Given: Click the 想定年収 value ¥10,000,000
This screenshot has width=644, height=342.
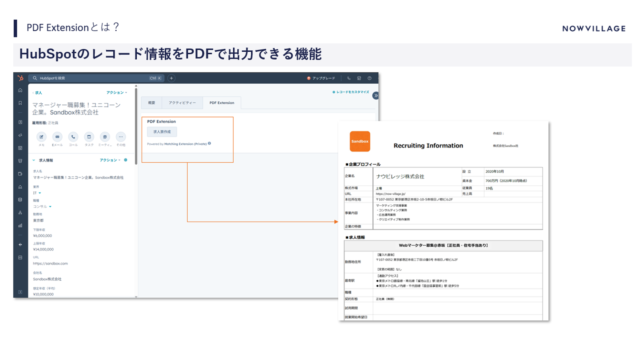Looking at the screenshot, I should click(x=43, y=294).
